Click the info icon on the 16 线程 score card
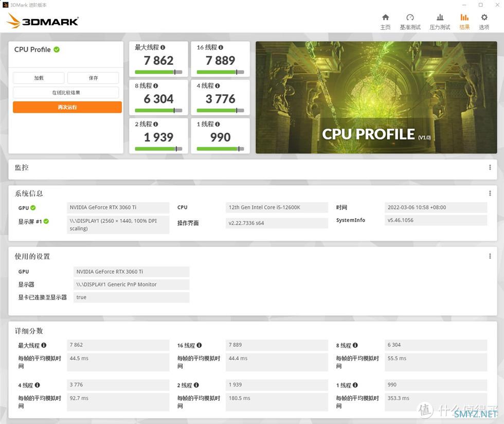Image resolution: width=504 pixels, height=424 pixels. coord(221,47)
